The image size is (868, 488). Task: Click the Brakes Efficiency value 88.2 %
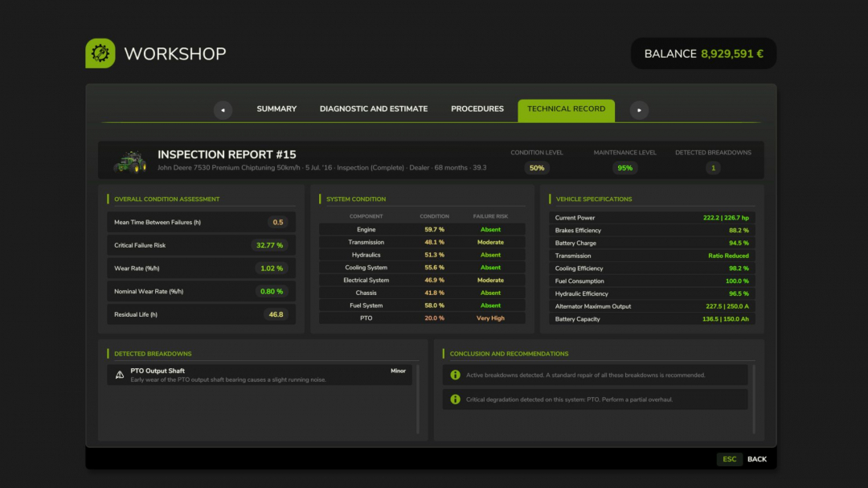739,231
